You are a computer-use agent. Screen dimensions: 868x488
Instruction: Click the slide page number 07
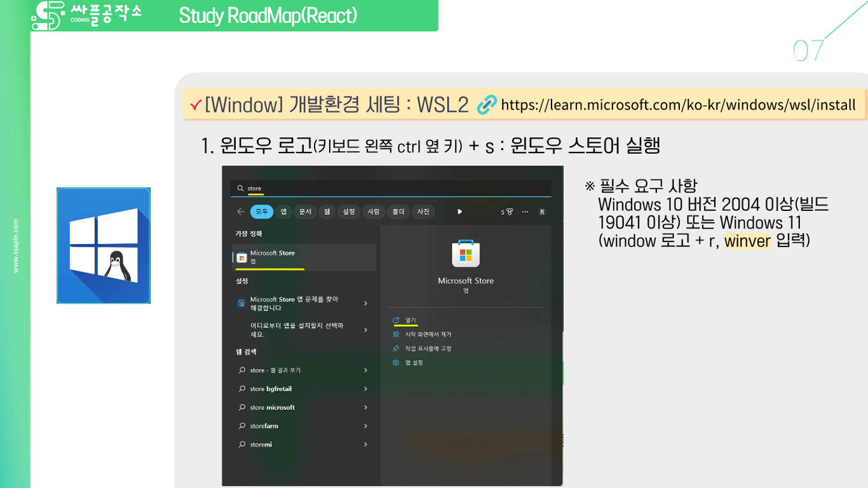tap(809, 51)
